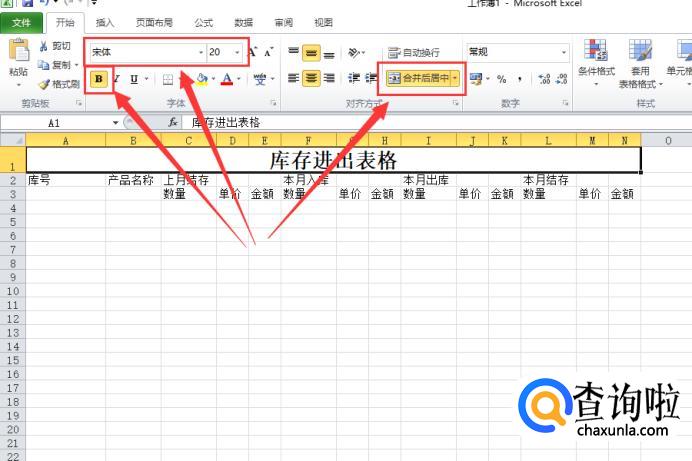Toggle Italic formatting
The image size is (692, 461).
117,79
